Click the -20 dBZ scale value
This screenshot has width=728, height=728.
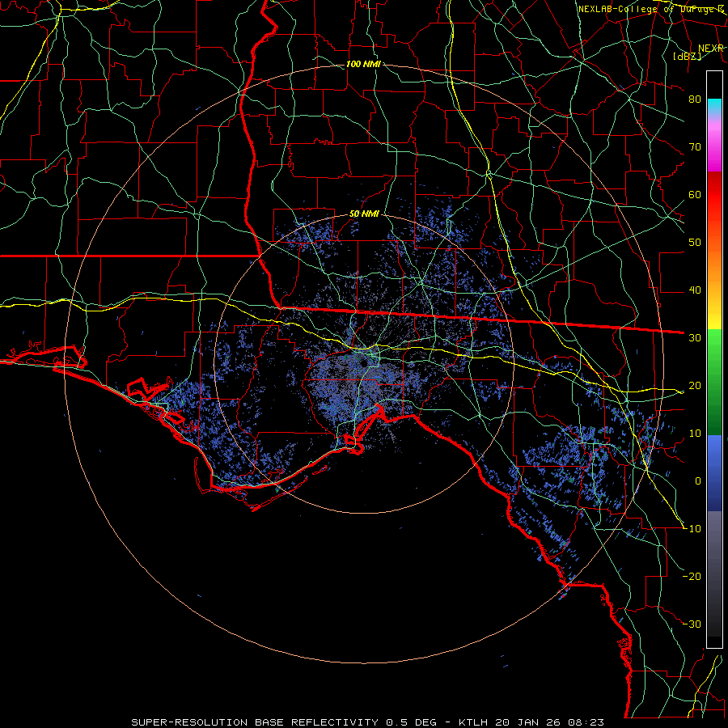692,577
